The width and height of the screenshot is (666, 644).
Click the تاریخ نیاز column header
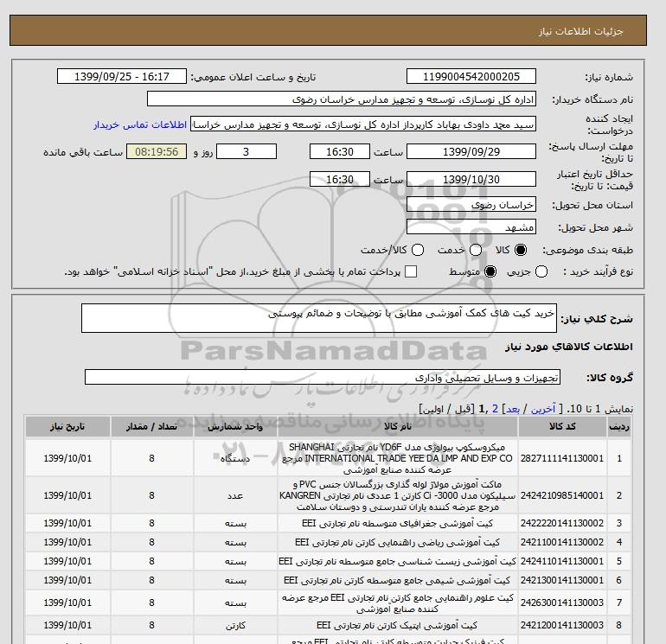pos(67,427)
